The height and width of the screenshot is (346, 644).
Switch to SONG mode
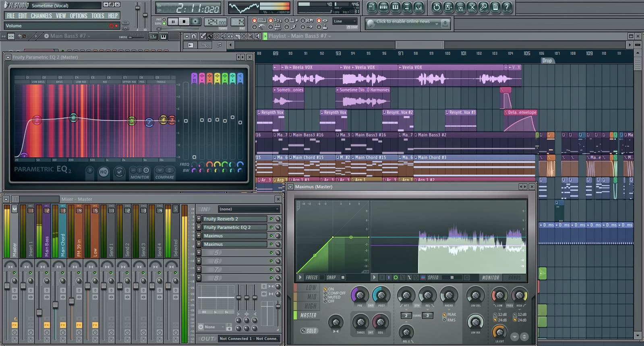[164, 24]
